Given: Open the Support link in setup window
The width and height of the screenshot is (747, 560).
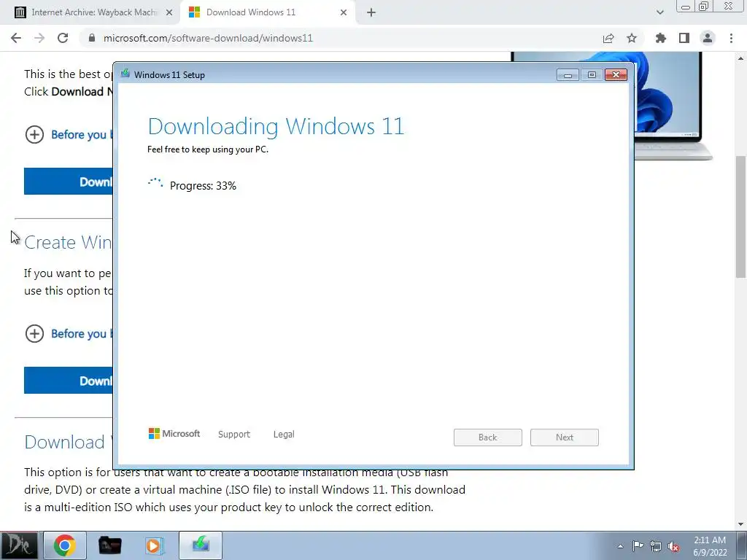Looking at the screenshot, I should pos(234,435).
